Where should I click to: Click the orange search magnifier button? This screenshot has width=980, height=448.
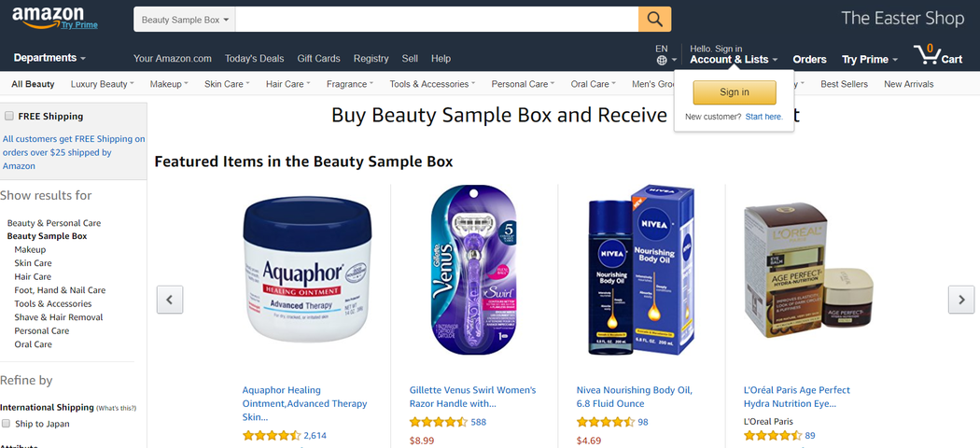pos(654,20)
